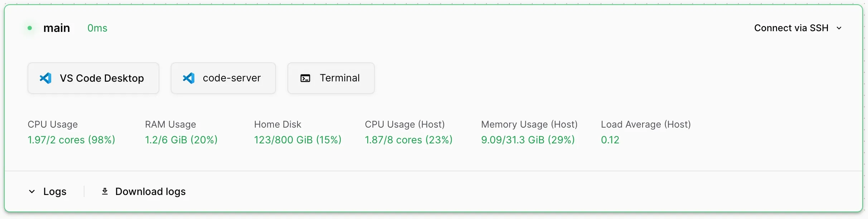
Task: Toggle the Logs label to show logs
Action: point(55,191)
